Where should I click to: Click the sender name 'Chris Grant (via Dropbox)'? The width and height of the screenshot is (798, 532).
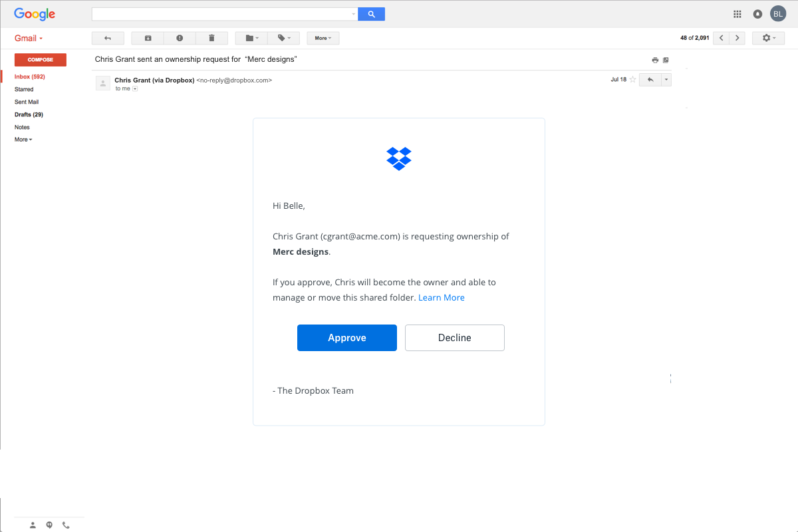(154, 80)
